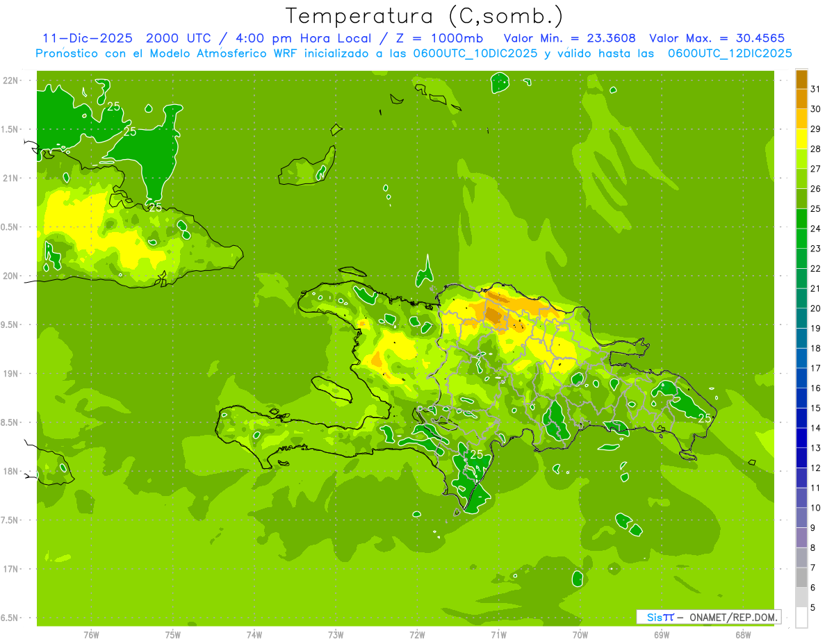Click the blue "SisTT" logo text

click(660, 617)
